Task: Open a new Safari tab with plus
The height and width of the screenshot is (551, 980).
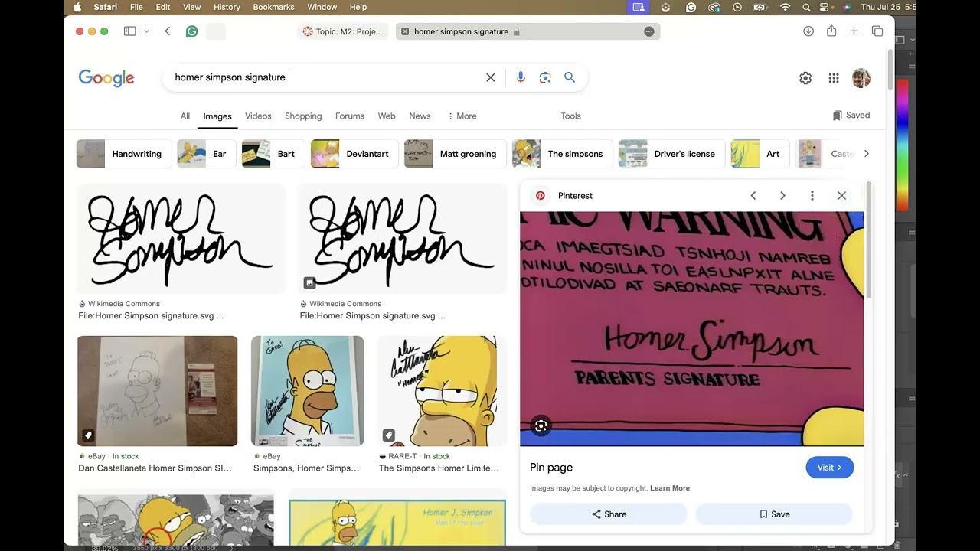Action: pyautogui.click(x=854, y=31)
